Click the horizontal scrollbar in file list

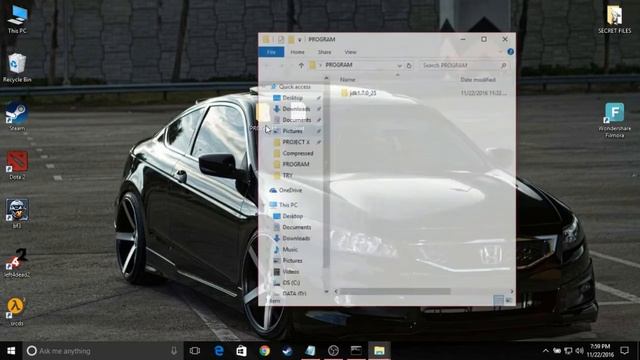(x=395, y=291)
